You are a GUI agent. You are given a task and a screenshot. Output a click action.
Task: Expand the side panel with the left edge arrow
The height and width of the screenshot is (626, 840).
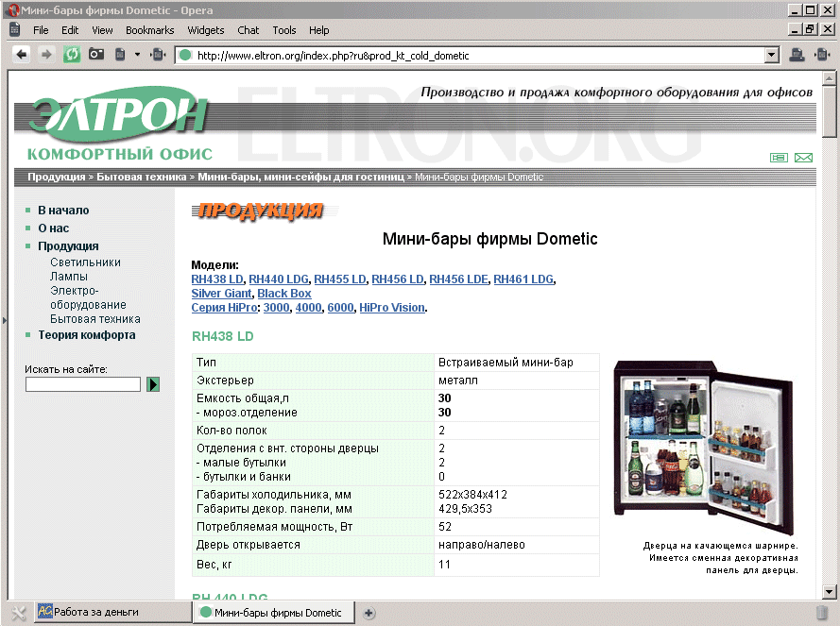tap(5, 321)
